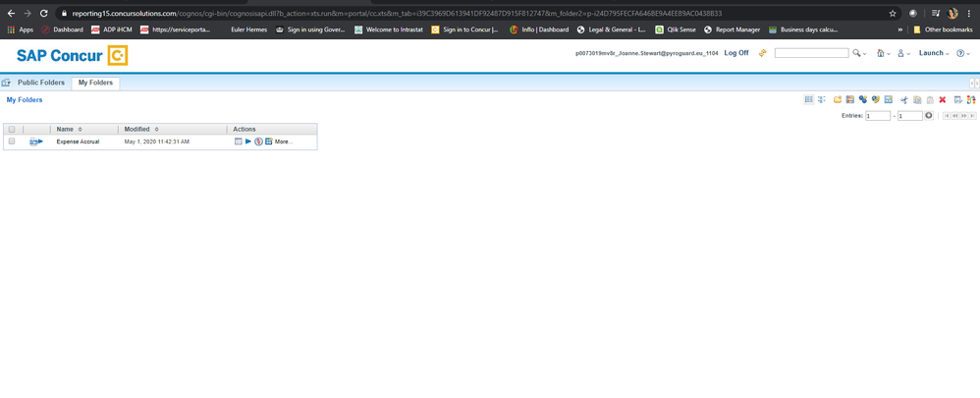The height and width of the screenshot is (398, 980).
Task: Tick the Expense Accrual row checkbox
Action: point(11,142)
